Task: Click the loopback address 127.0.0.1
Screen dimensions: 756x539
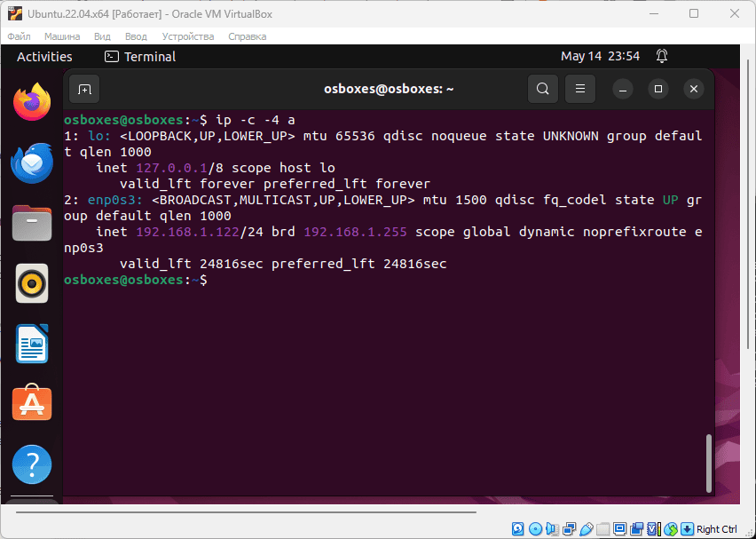Action: [x=171, y=168]
